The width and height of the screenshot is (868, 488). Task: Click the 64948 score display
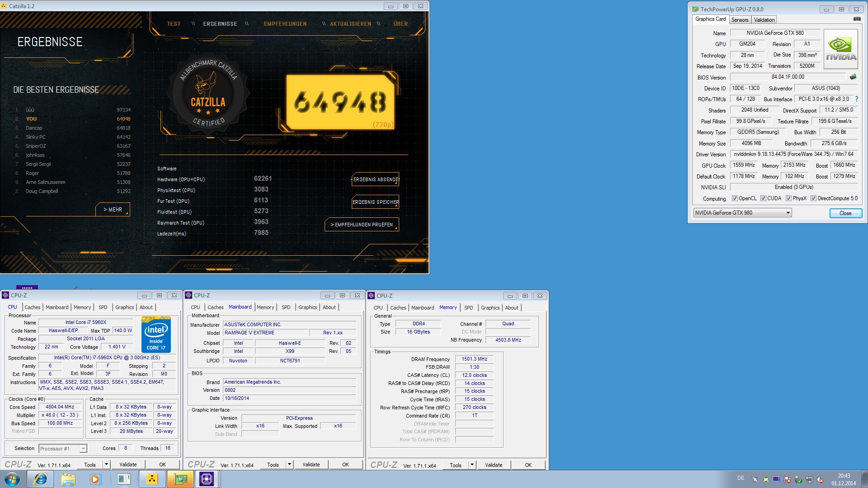coord(340,102)
